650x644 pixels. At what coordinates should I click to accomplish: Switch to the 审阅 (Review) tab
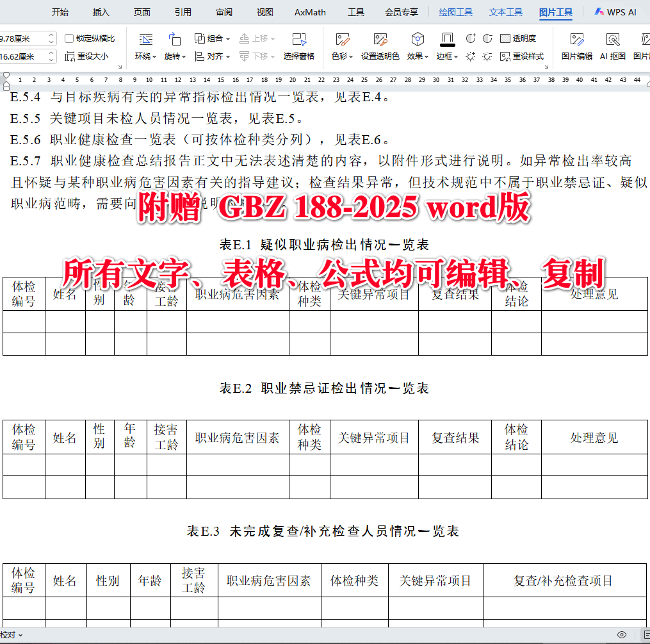(223, 12)
